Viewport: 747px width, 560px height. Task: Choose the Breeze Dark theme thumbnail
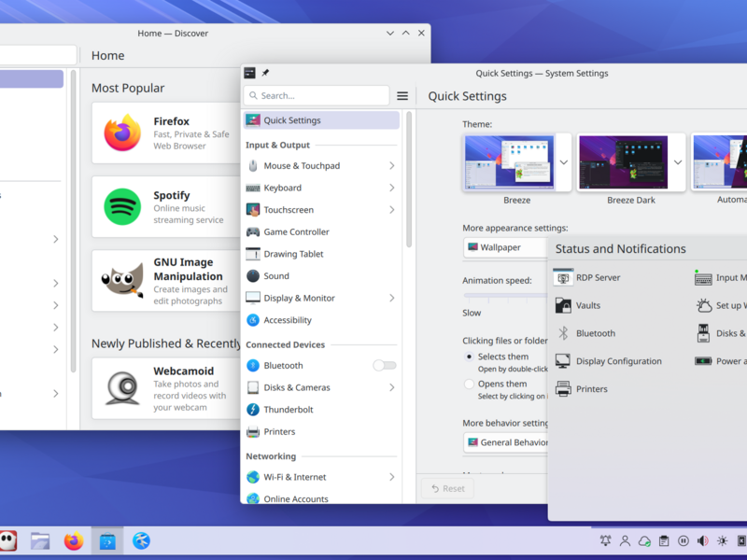(x=624, y=162)
